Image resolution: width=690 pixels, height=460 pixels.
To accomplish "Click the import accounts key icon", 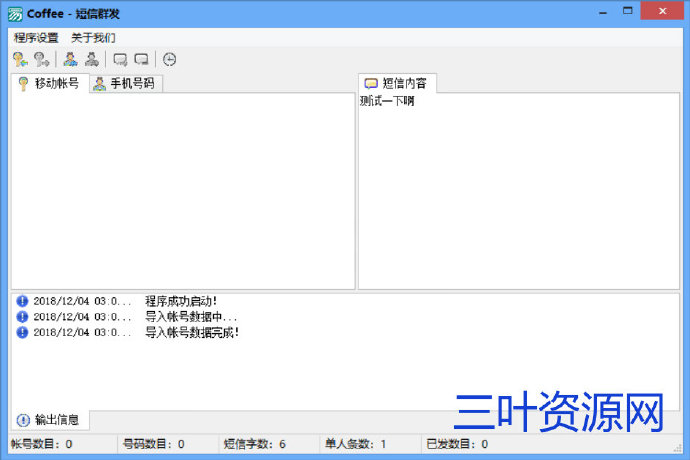I will pos(20,59).
